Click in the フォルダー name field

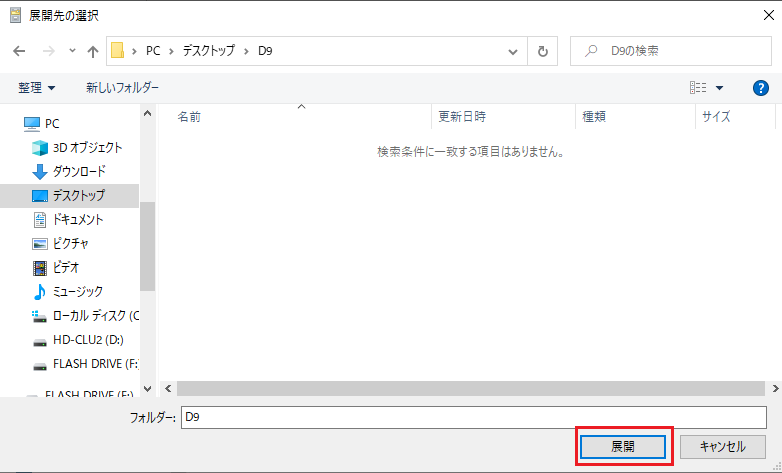(472, 417)
